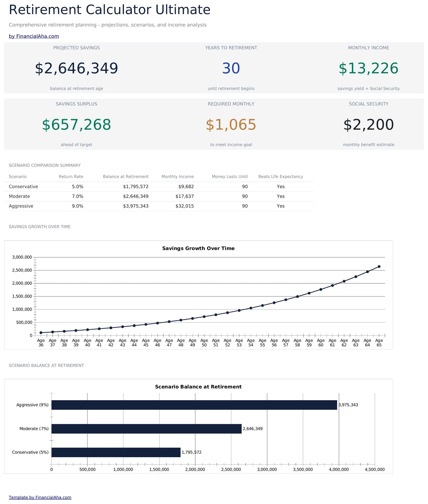The width and height of the screenshot is (428, 504).
Task: Click the 'Money Lasts Until' column header
Action: [230, 176]
